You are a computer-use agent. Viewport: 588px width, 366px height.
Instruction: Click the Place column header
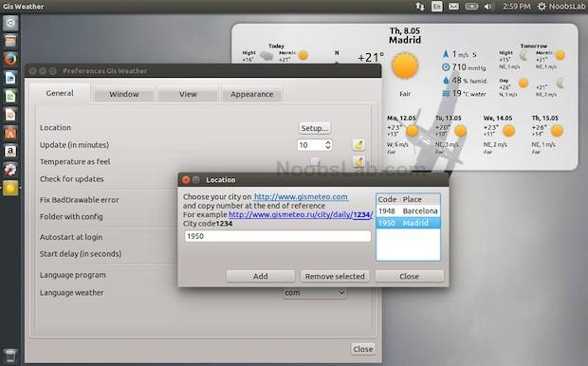point(420,199)
